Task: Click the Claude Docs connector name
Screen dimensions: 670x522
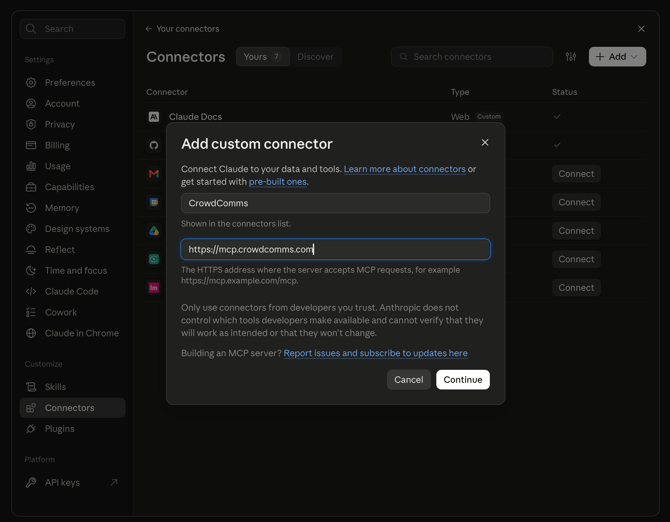Action: 195,117
